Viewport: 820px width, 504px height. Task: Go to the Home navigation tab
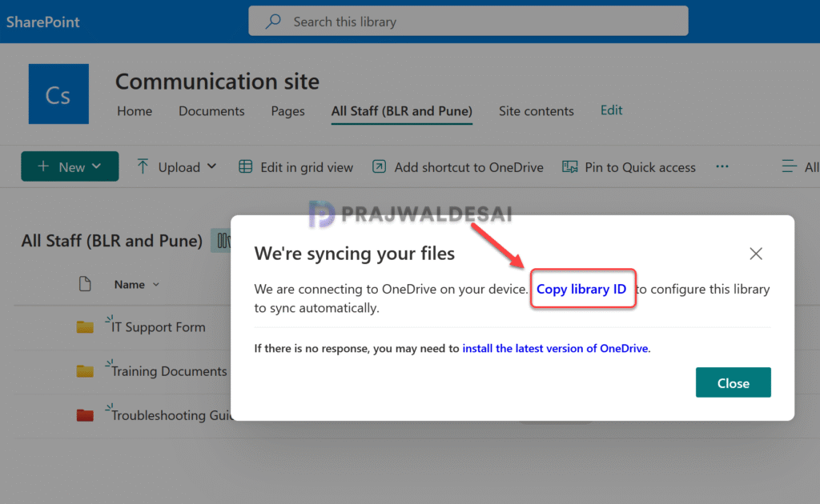pos(135,110)
